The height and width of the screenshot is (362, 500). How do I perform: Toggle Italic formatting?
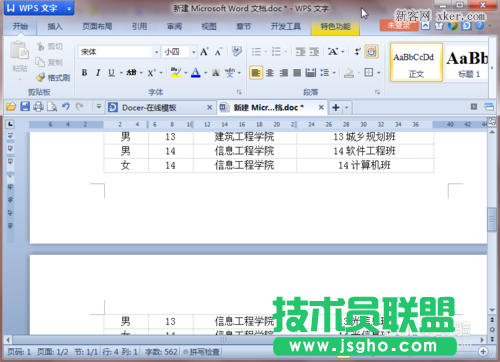(x=98, y=72)
